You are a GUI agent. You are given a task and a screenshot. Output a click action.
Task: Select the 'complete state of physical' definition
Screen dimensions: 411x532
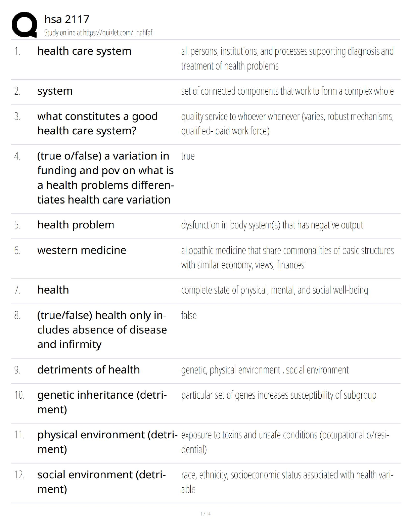pos(274,290)
